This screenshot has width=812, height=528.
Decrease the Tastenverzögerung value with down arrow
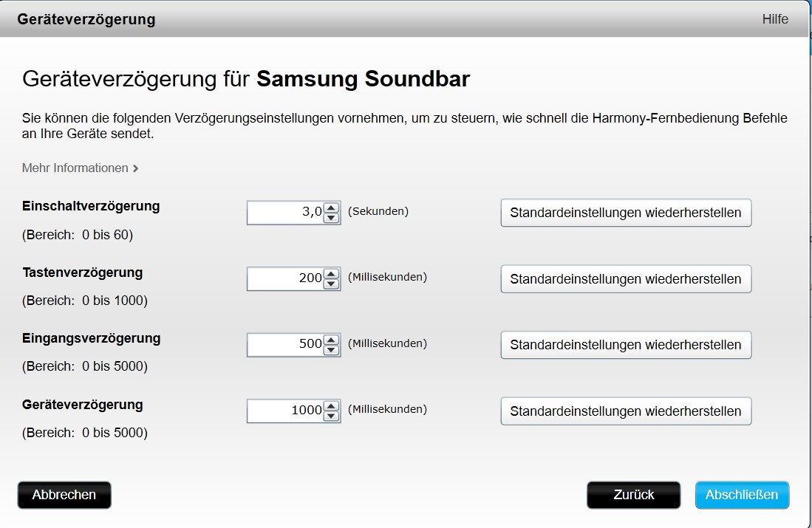[332, 284]
